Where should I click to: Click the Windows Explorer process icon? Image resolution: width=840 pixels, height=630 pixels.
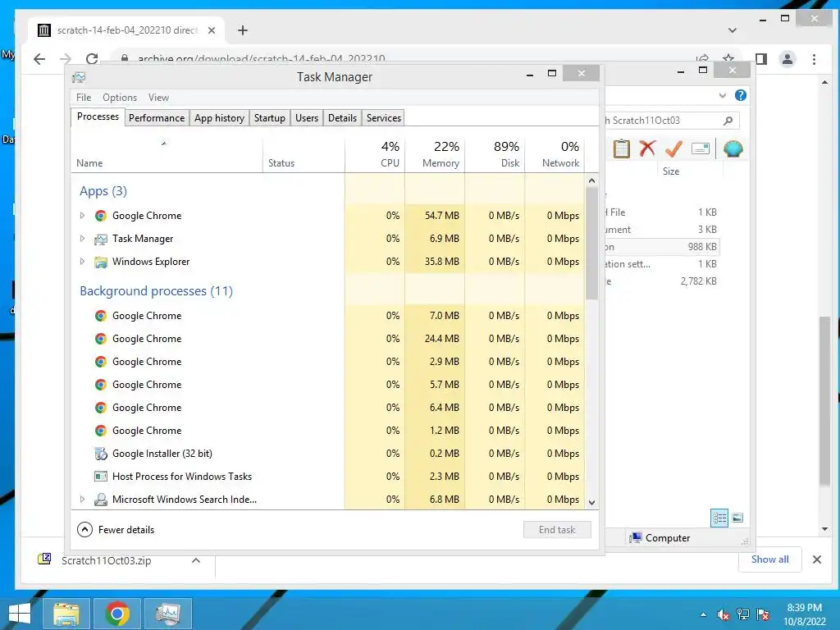101,262
